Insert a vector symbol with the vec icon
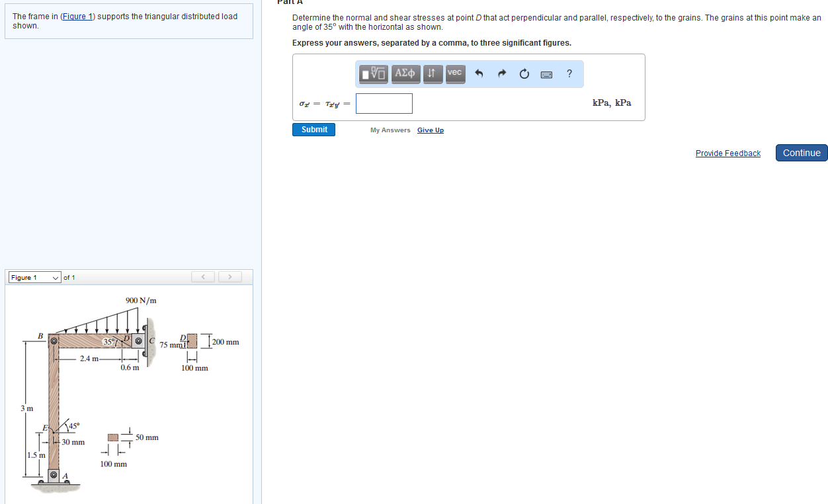Image resolution: width=828 pixels, height=504 pixels. pyautogui.click(x=454, y=74)
